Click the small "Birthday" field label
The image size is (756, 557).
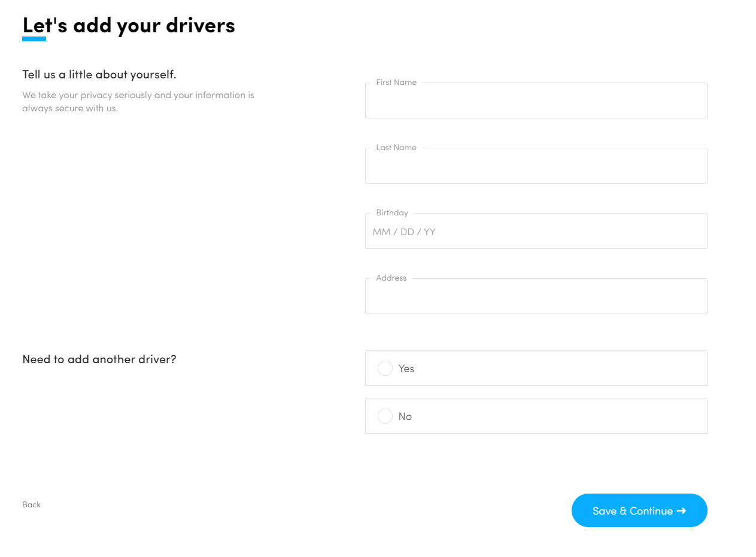[x=392, y=213]
